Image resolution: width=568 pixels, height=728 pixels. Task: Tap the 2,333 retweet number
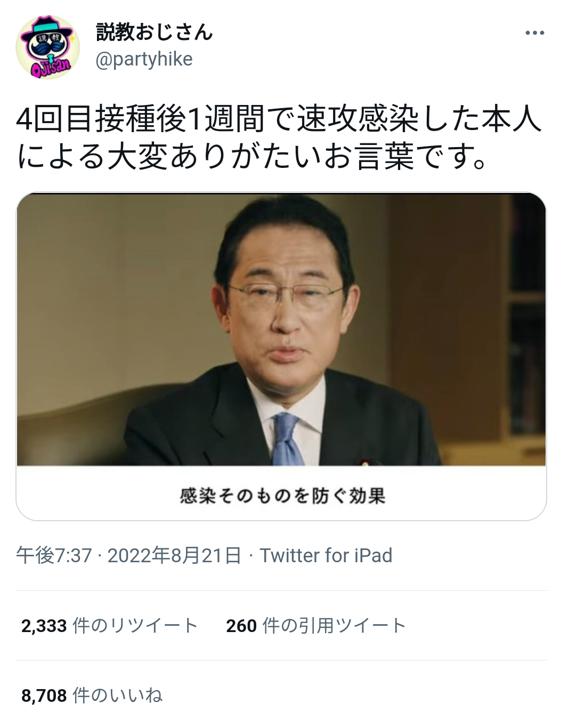(44, 626)
